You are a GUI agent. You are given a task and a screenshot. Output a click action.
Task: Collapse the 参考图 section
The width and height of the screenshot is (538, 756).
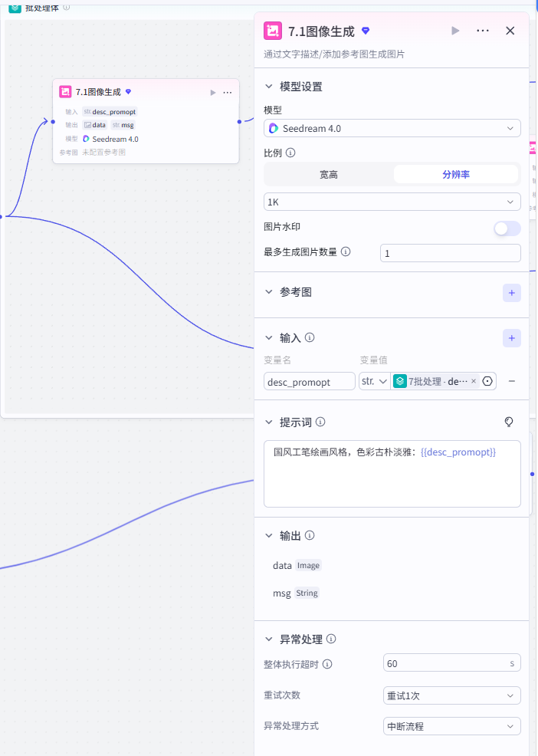pos(269,292)
